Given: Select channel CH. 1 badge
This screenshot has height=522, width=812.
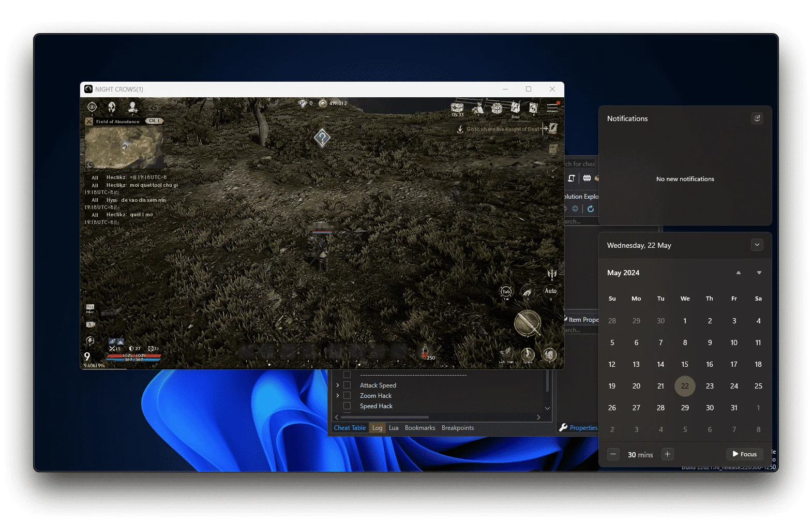Looking at the screenshot, I should tap(154, 121).
